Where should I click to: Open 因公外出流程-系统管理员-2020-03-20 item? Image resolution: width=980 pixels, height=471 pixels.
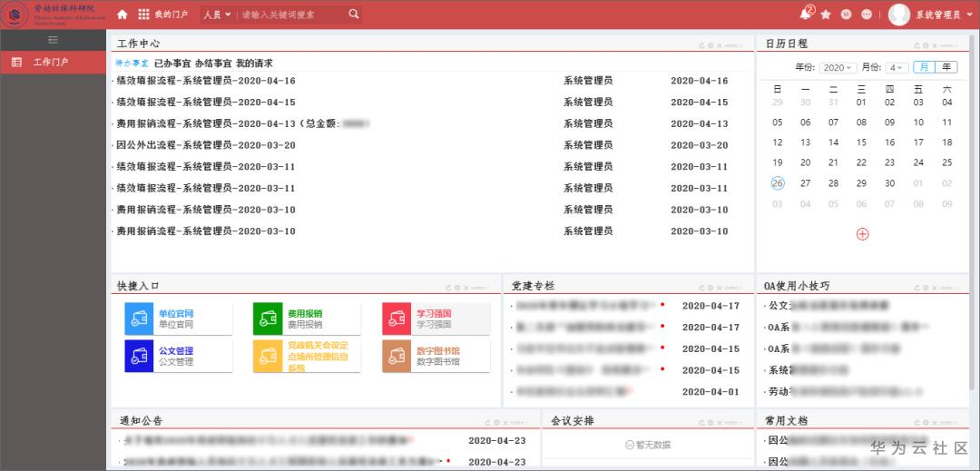tap(206, 145)
